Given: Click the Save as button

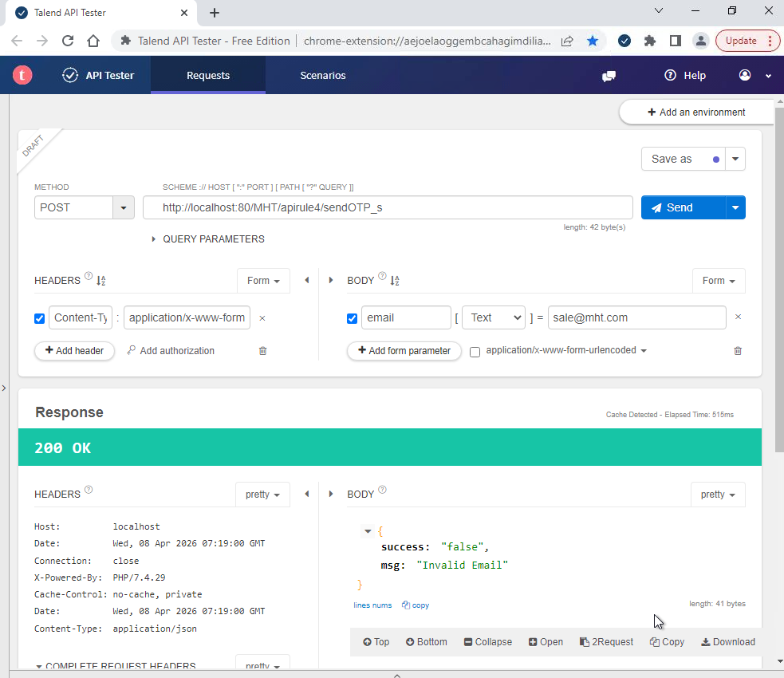Looking at the screenshot, I should pos(683,159).
